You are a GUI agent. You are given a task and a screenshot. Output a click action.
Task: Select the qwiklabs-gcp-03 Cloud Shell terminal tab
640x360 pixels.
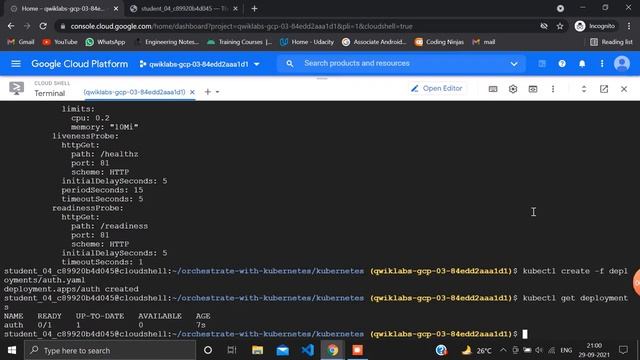pyautogui.click(x=134, y=92)
